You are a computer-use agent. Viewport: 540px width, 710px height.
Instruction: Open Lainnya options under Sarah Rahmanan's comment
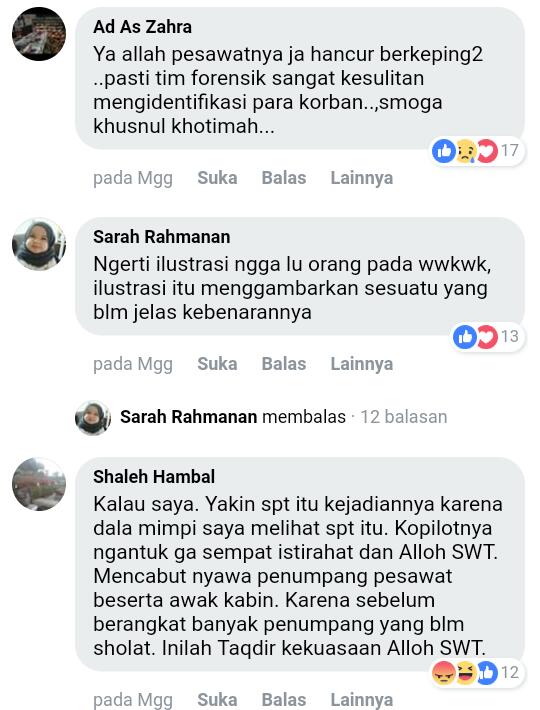(x=362, y=364)
